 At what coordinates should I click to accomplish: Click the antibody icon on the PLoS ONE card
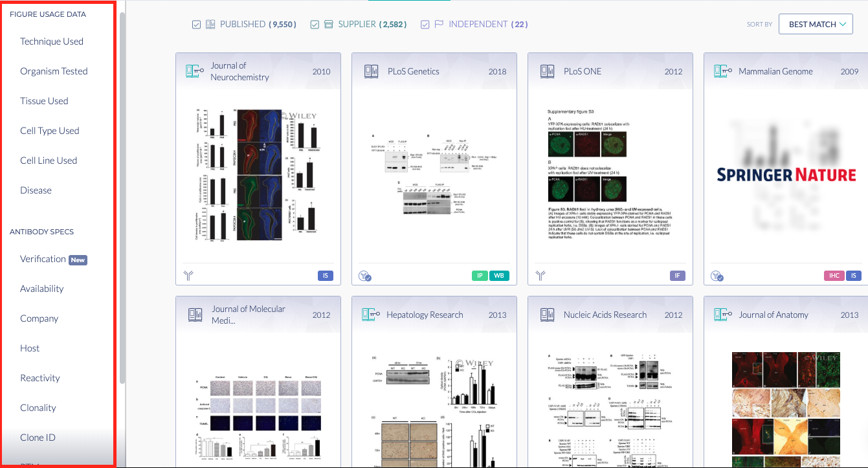(x=540, y=276)
